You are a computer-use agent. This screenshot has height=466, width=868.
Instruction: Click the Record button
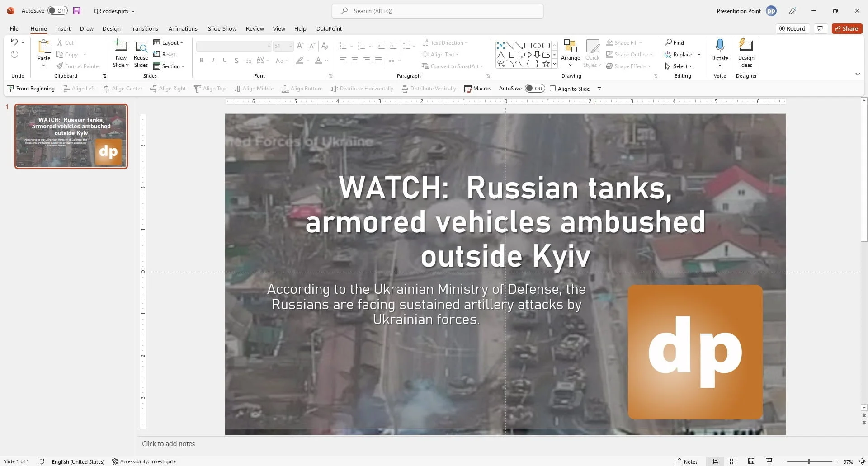point(793,28)
